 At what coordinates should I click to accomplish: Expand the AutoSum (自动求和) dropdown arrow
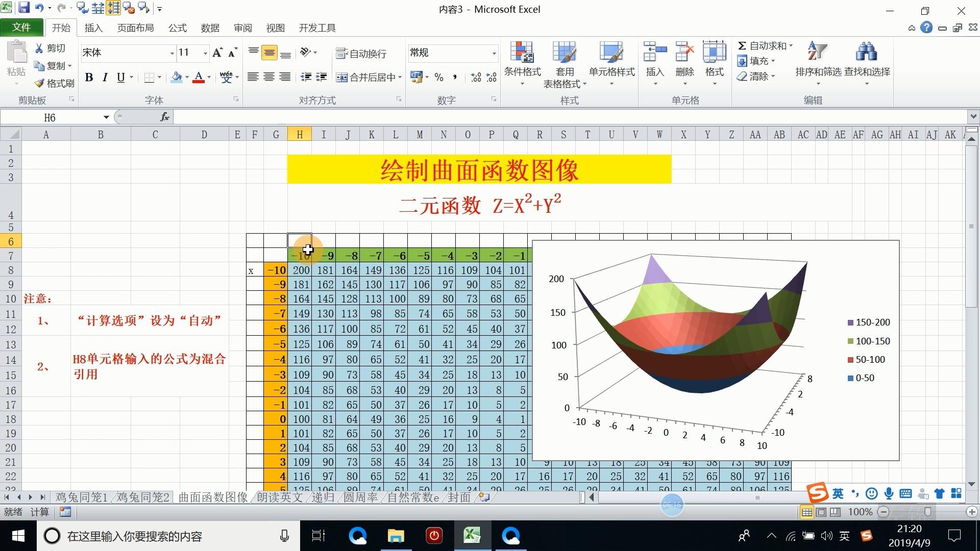pos(791,46)
